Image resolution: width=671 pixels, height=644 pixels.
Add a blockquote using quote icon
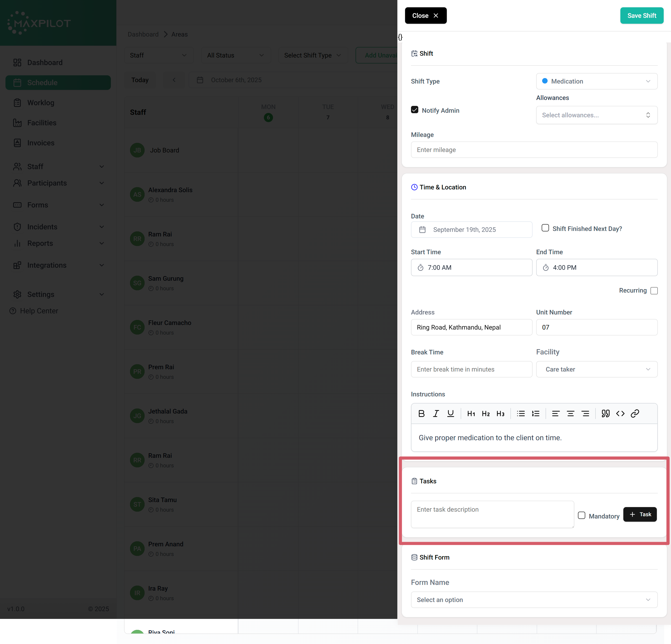tap(605, 414)
